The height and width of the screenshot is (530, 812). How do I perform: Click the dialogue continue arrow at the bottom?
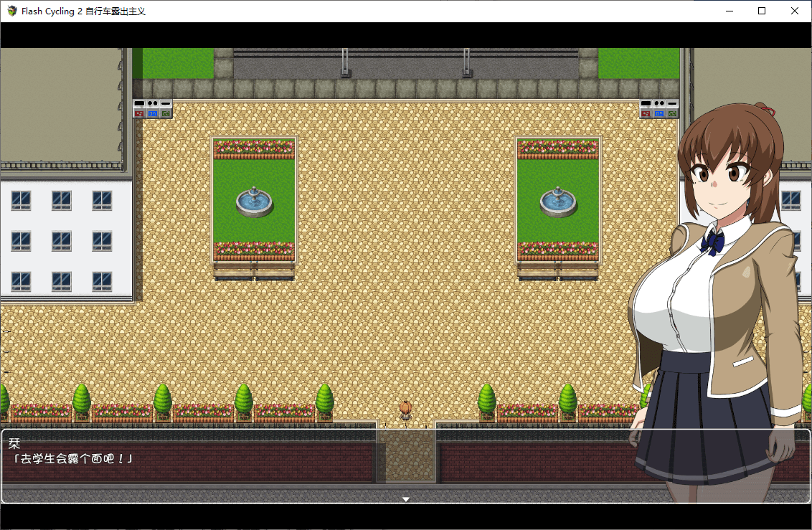tap(406, 499)
